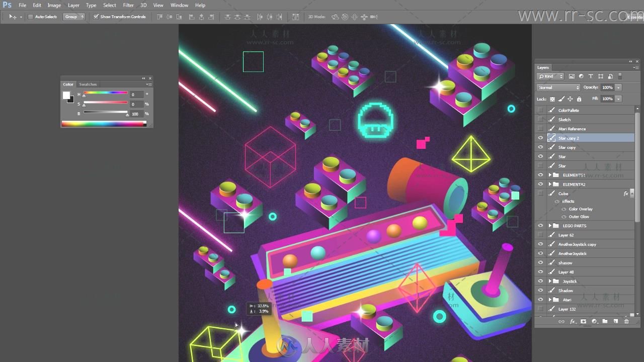
Task: Select the 3D slide mode icon
Action: [x=364, y=17]
